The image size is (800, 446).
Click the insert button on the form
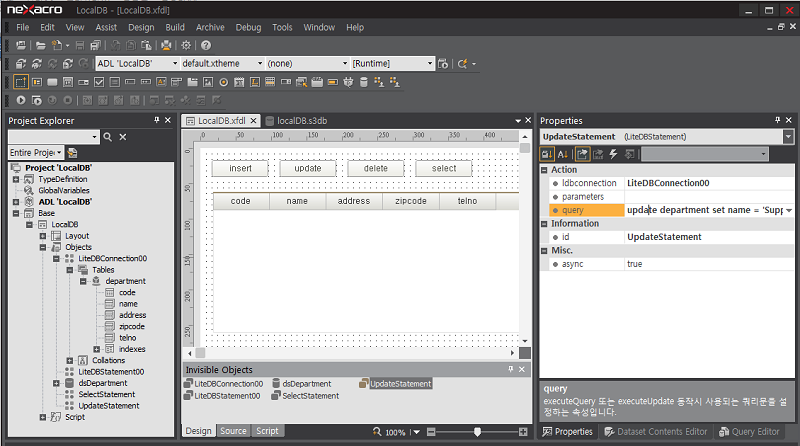(240, 168)
